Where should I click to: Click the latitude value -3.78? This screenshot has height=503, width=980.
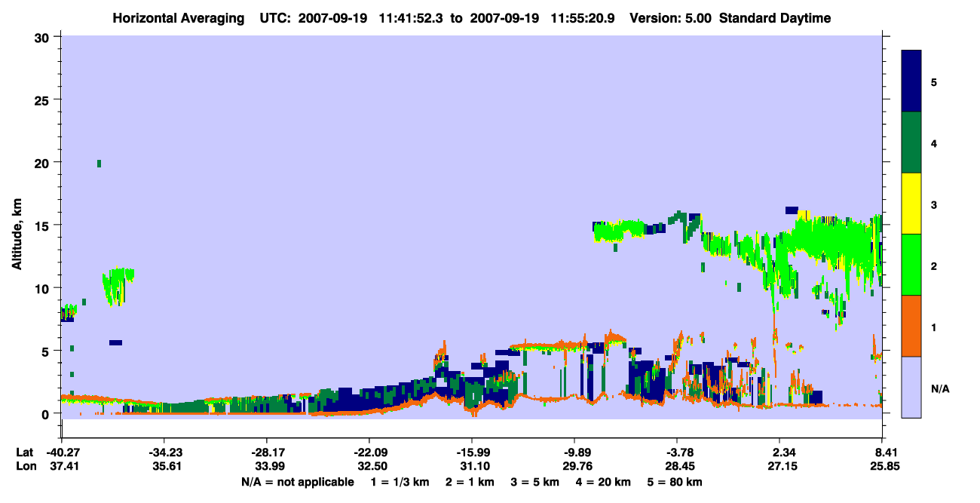click(x=677, y=452)
